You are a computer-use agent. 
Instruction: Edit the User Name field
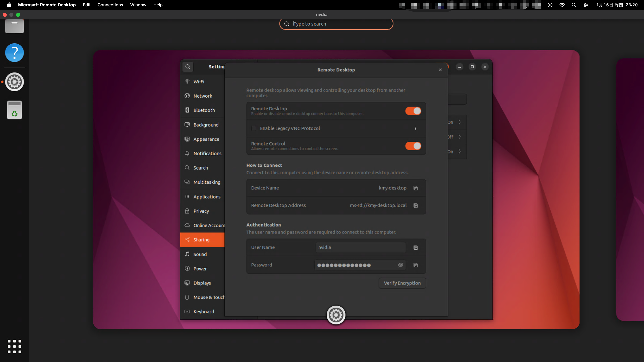(361, 247)
